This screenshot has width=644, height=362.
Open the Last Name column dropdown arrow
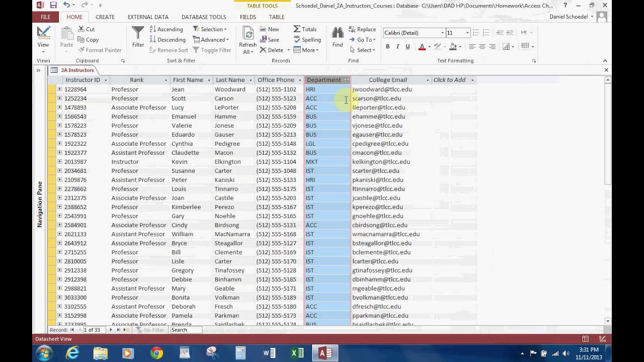click(250, 80)
